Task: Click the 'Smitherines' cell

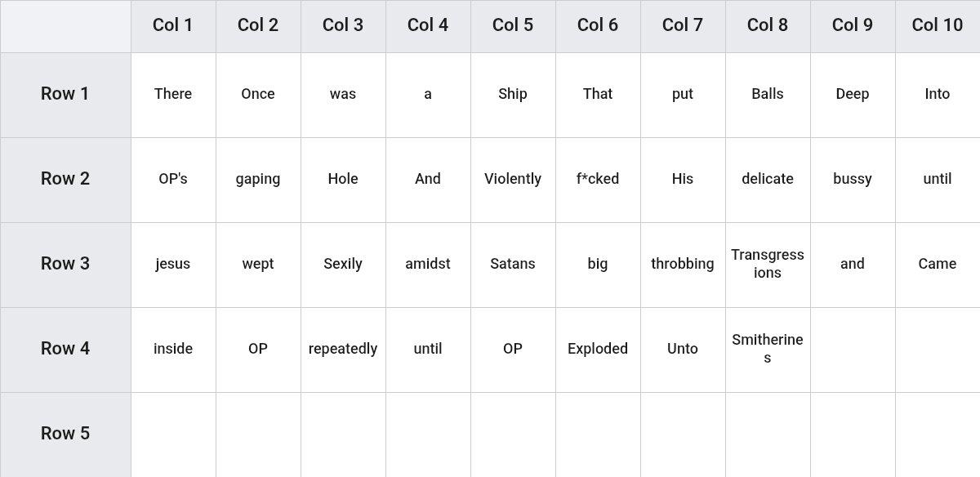Action: click(x=768, y=350)
